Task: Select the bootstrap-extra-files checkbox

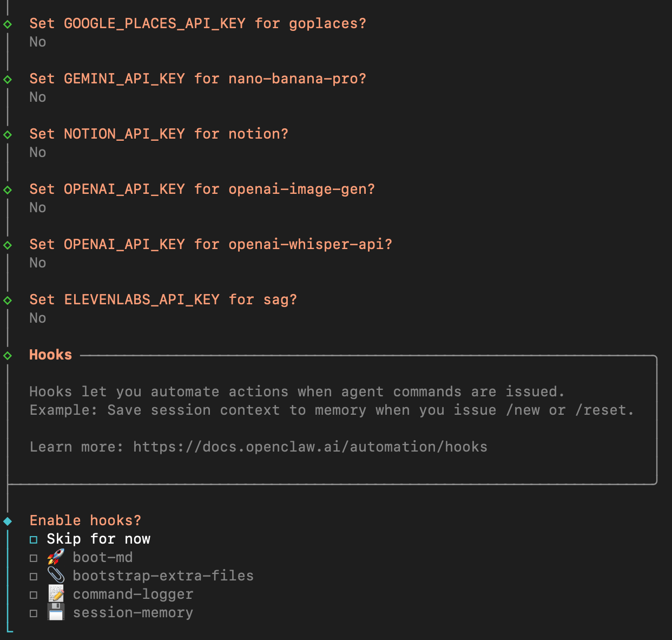Action: (34, 576)
